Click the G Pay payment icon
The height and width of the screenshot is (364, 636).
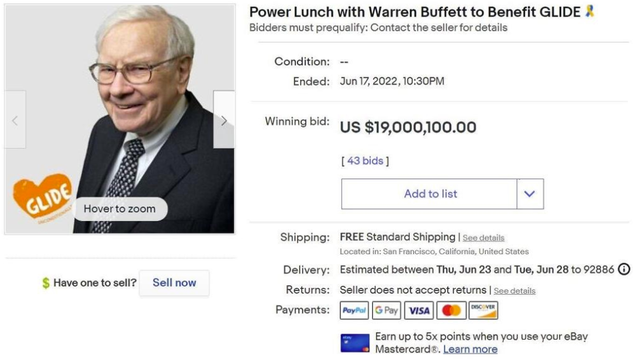pos(387,311)
